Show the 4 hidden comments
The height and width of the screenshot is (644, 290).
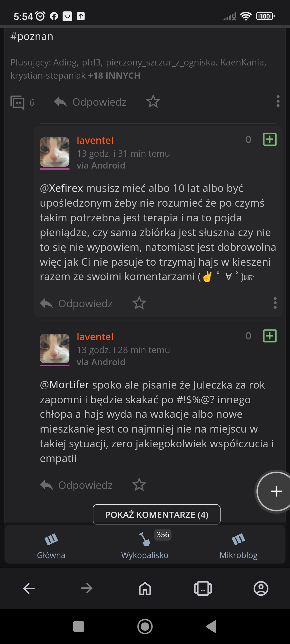coord(157,515)
